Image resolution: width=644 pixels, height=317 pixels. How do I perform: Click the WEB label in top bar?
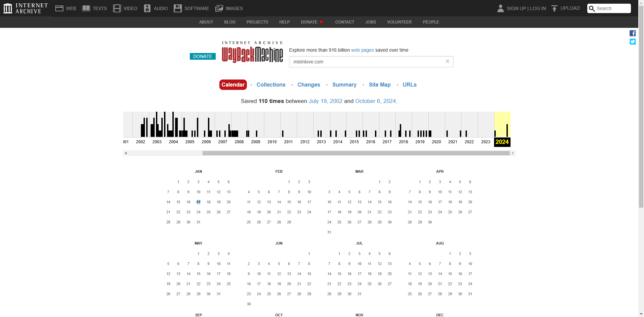(x=71, y=8)
